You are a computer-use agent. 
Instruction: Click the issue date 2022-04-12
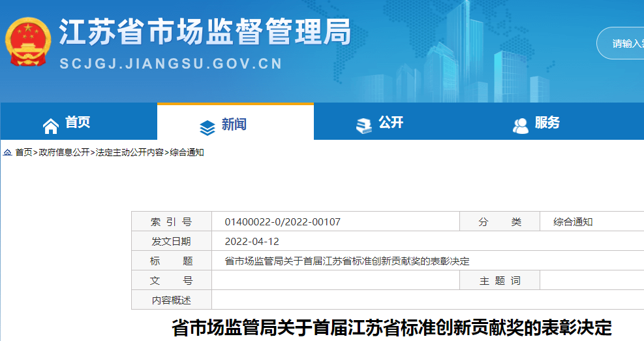[252, 242]
